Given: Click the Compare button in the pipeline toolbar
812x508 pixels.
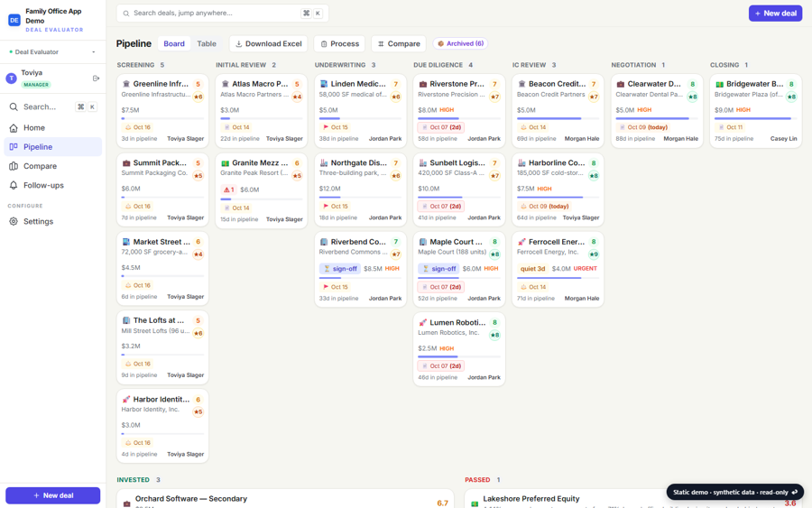Looking at the screenshot, I should [x=399, y=44].
